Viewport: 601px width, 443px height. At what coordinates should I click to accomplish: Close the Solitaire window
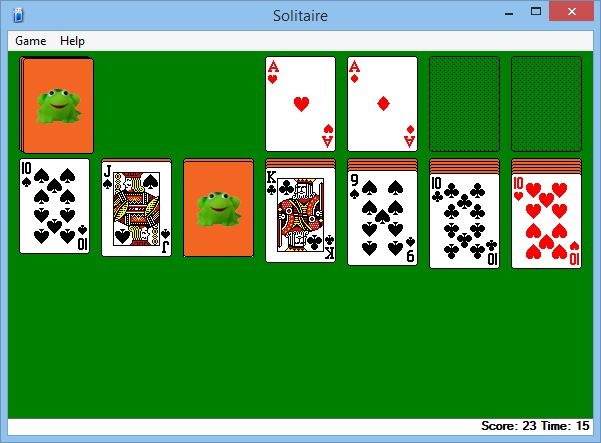coord(571,11)
